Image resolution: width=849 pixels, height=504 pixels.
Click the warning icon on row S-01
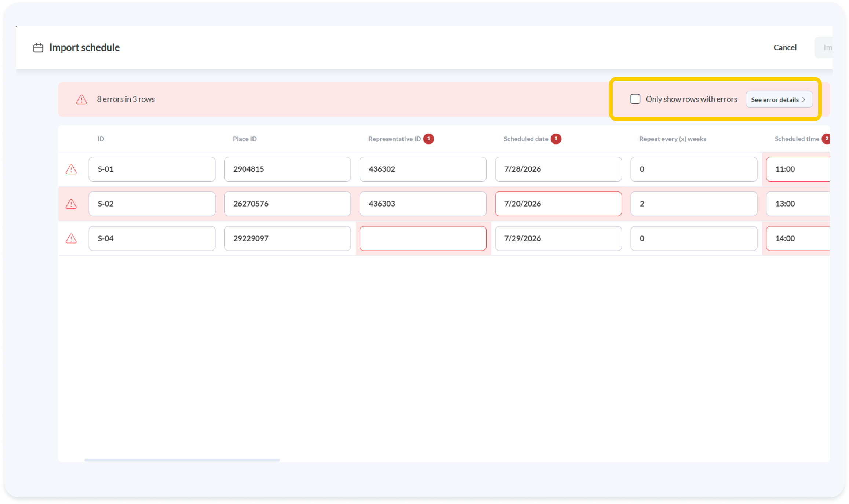(x=71, y=169)
